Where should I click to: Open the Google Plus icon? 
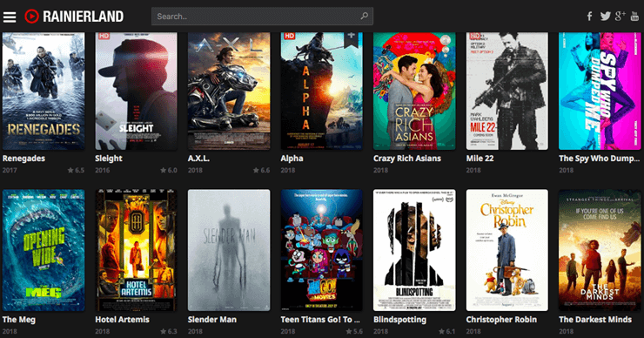pyautogui.click(x=621, y=16)
